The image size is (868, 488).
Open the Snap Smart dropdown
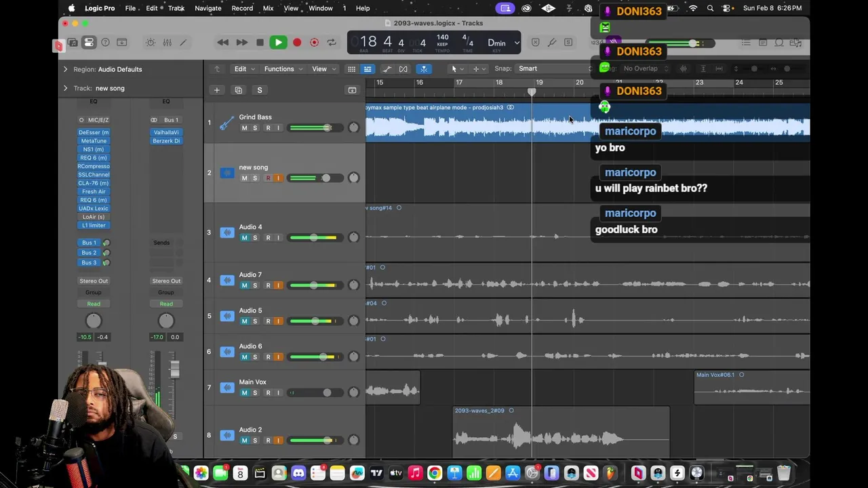(x=554, y=68)
